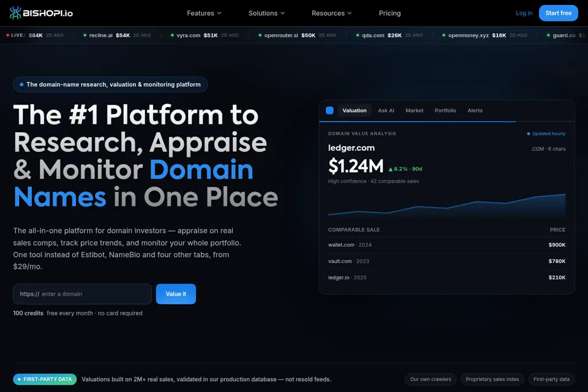Click the FIRST-PARTY DATA green badge
Screen dimensions: 588x392
tap(45, 379)
